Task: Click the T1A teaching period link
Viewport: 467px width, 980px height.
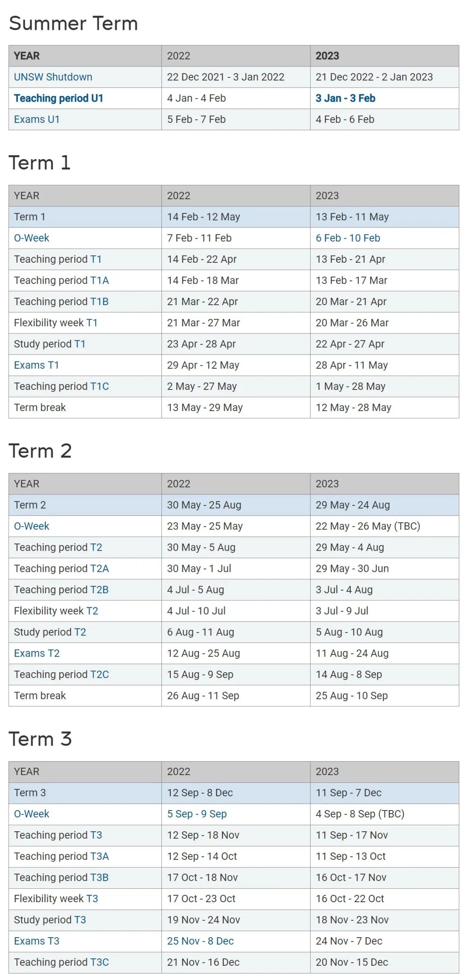Action: [99, 280]
